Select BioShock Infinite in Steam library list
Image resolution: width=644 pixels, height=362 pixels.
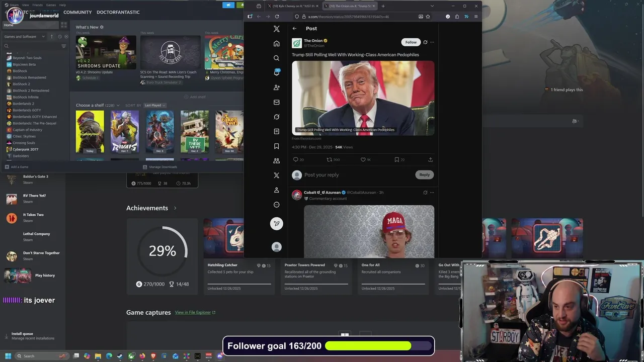coord(25,97)
